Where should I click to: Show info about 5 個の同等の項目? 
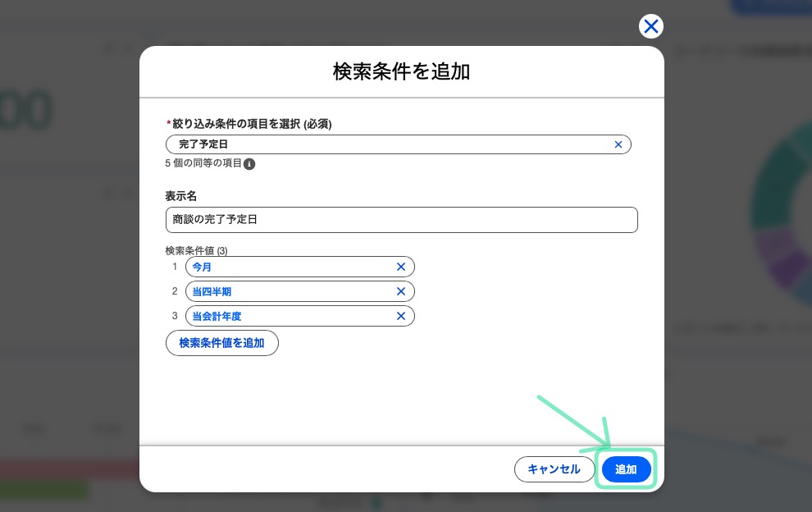[x=249, y=164]
